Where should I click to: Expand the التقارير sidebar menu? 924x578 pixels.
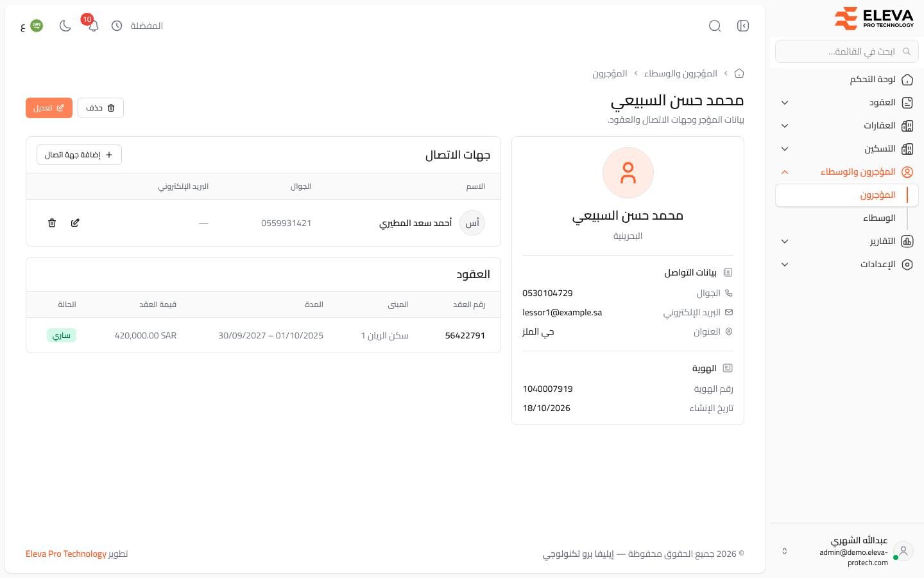[x=847, y=241]
